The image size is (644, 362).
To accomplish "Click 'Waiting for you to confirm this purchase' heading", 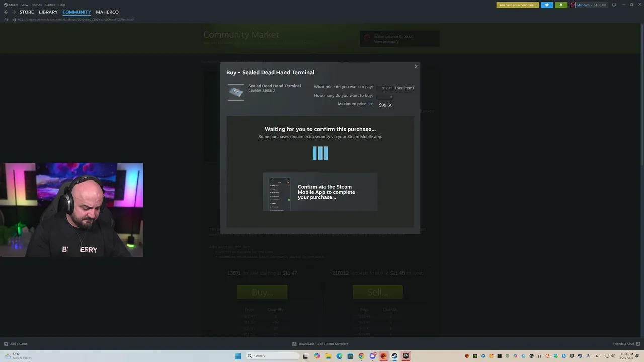I will tap(320, 129).
